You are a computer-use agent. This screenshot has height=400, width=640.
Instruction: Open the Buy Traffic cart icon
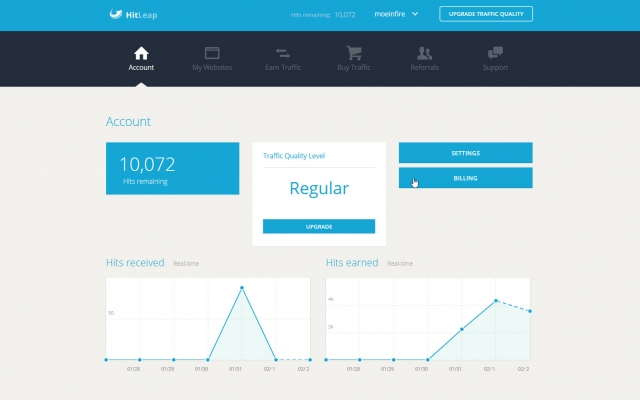[354, 53]
